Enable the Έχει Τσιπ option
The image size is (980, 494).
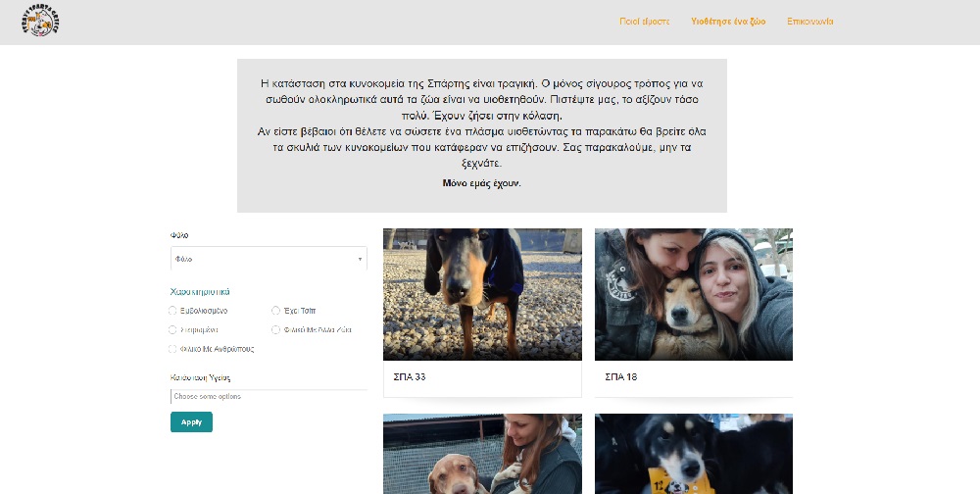point(276,310)
